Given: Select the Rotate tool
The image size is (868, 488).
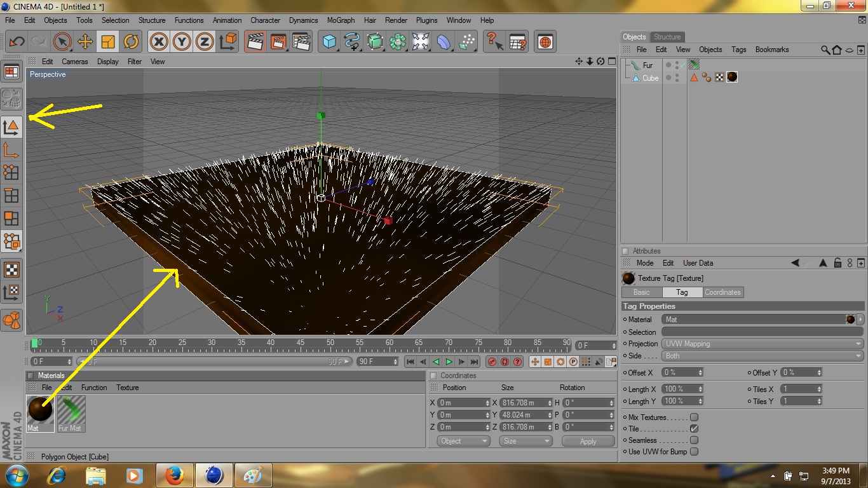Looking at the screenshot, I should click(x=131, y=41).
